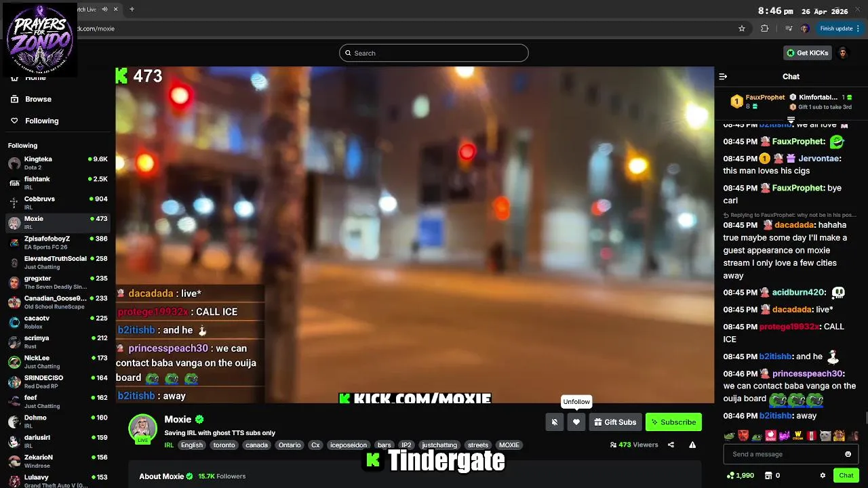Open the Kingteka channel in sidebar
The height and width of the screenshot is (488, 868).
coord(58,163)
